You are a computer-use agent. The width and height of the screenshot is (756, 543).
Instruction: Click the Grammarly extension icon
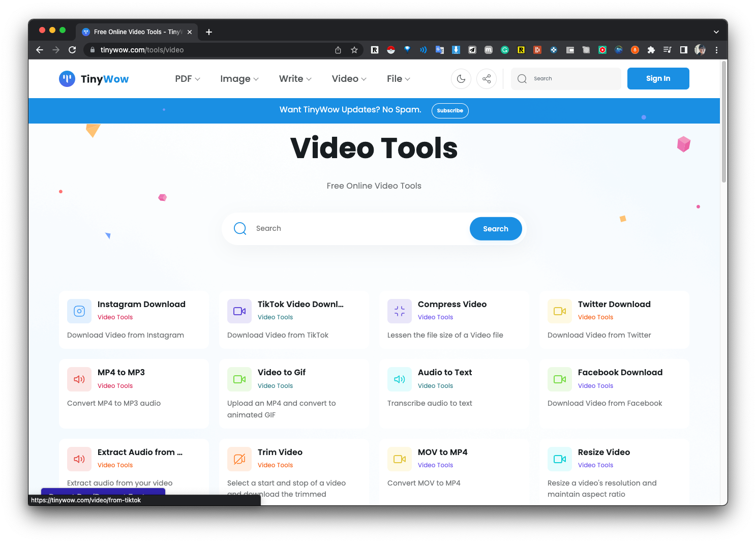(505, 50)
